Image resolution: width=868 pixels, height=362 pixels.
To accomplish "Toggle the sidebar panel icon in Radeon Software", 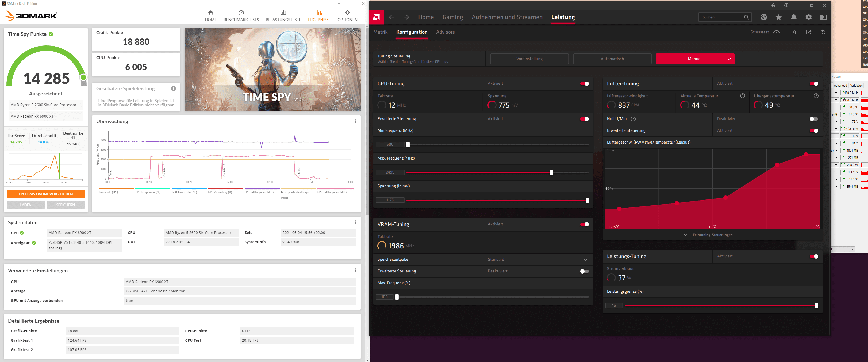I will [x=824, y=17].
